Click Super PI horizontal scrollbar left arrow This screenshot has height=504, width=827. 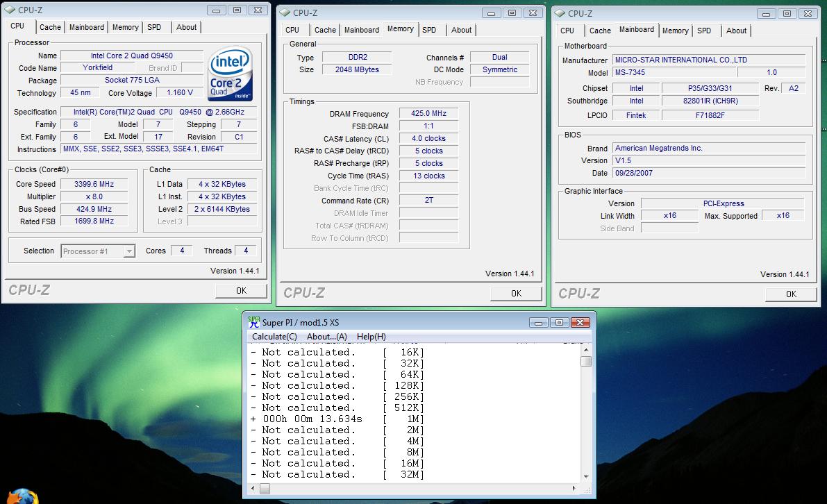(x=253, y=489)
